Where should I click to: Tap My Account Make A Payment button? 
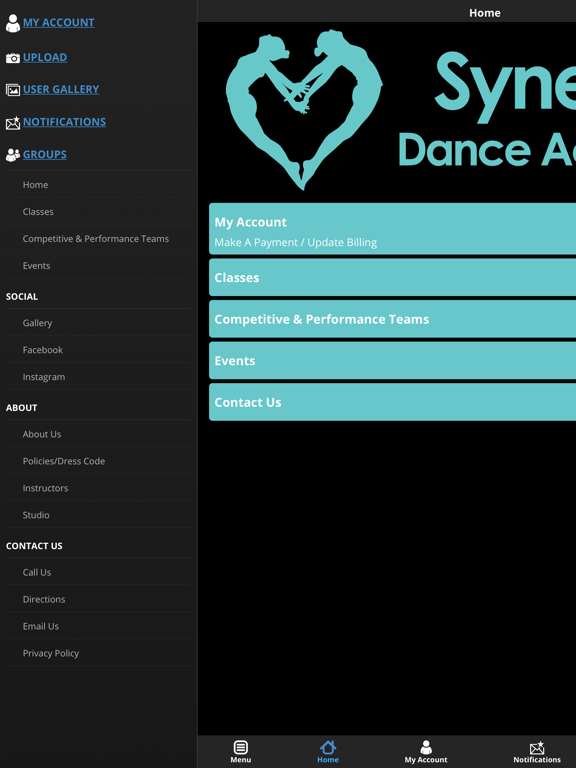tap(392, 229)
